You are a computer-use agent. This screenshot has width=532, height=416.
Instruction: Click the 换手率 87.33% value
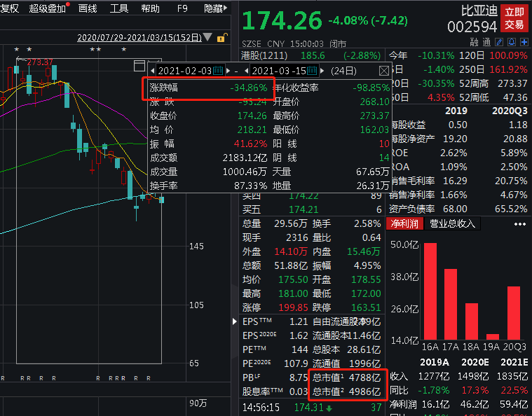click(250, 186)
